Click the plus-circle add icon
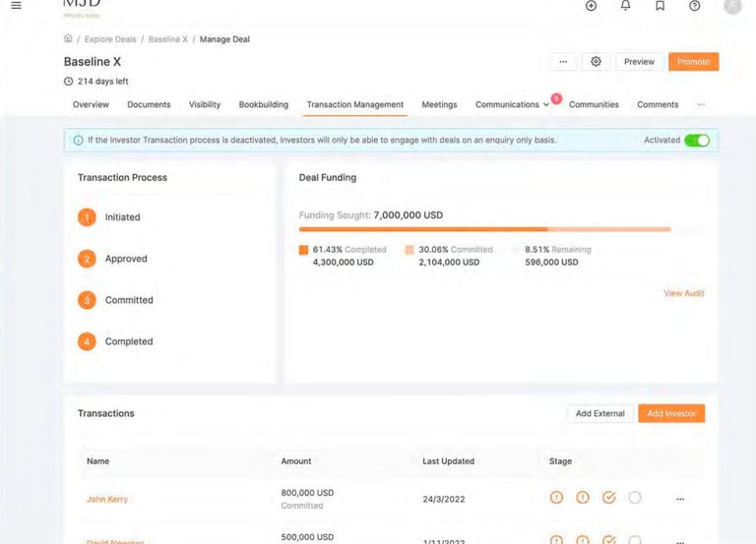 click(x=591, y=6)
